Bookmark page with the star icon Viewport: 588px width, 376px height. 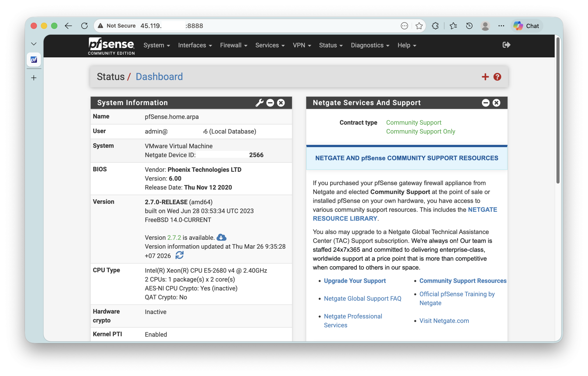pos(419,26)
